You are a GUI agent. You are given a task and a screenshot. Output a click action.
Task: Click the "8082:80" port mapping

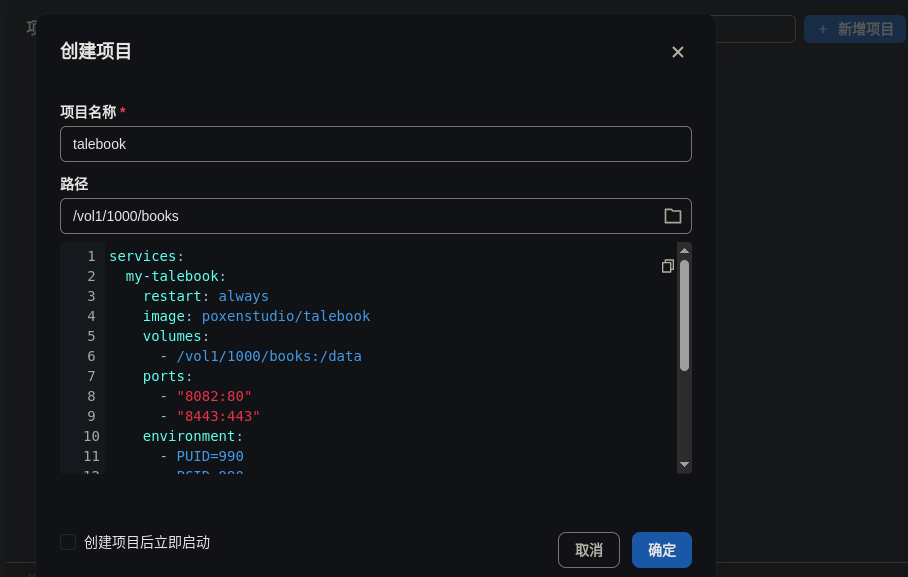coord(214,396)
